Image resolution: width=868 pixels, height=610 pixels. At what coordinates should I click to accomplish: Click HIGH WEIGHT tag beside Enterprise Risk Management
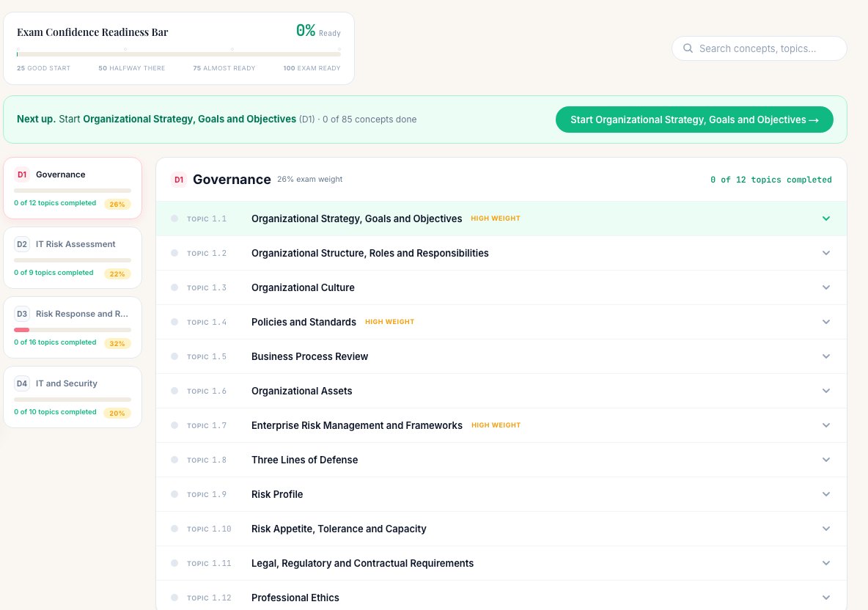pyautogui.click(x=496, y=425)
